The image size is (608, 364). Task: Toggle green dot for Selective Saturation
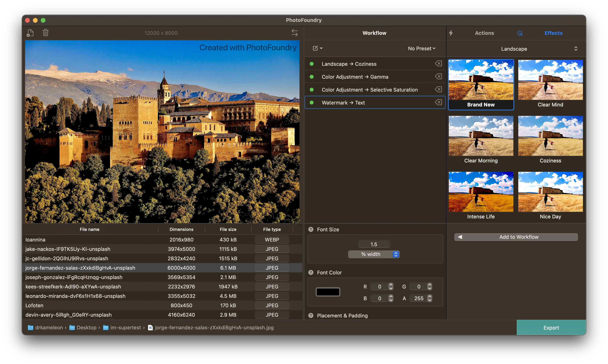pos(311,90)
